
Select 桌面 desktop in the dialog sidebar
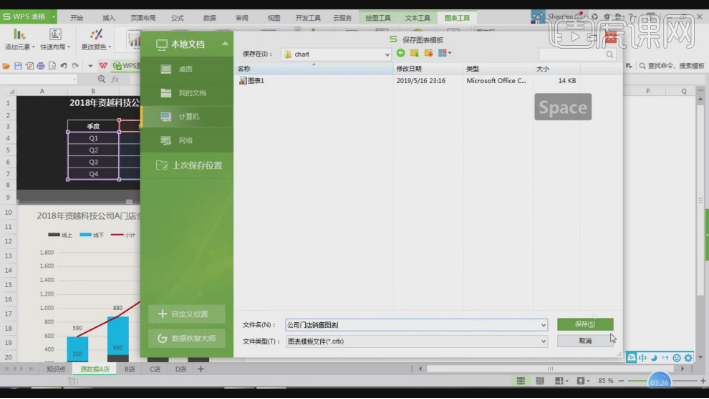coord(187,69)
